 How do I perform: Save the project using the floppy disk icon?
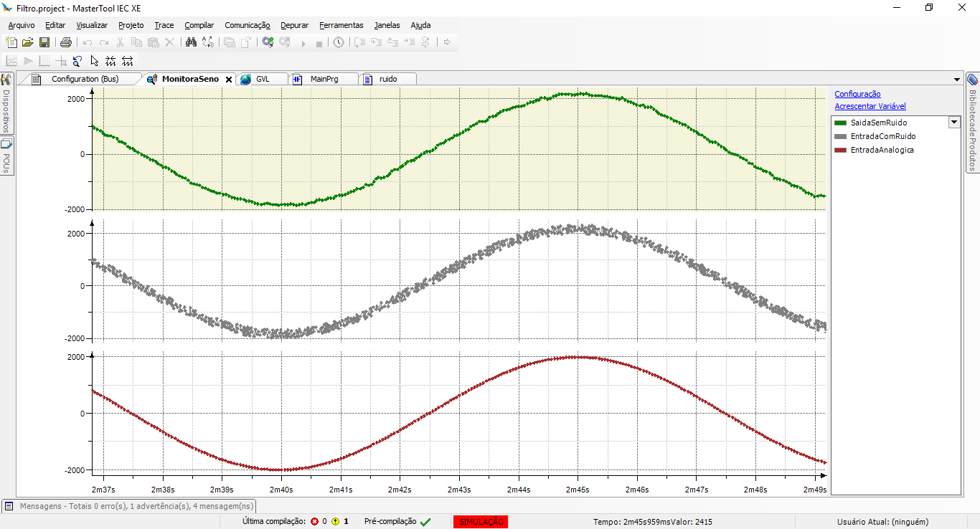[44, 42]
